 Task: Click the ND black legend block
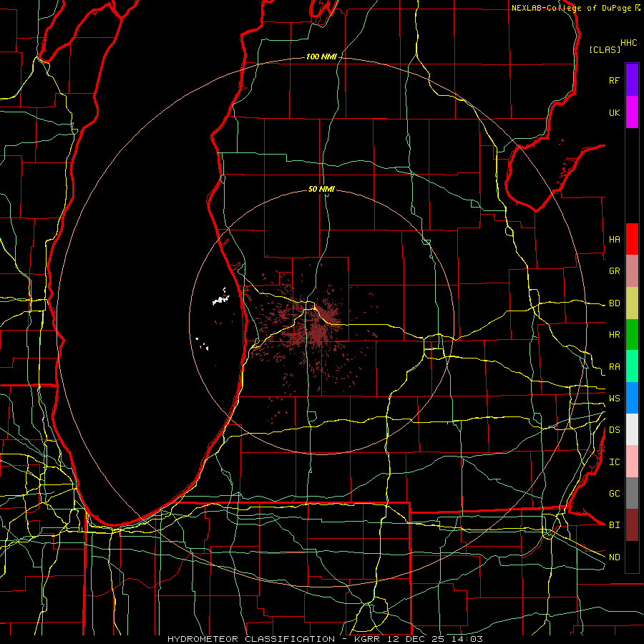[632, 557]
